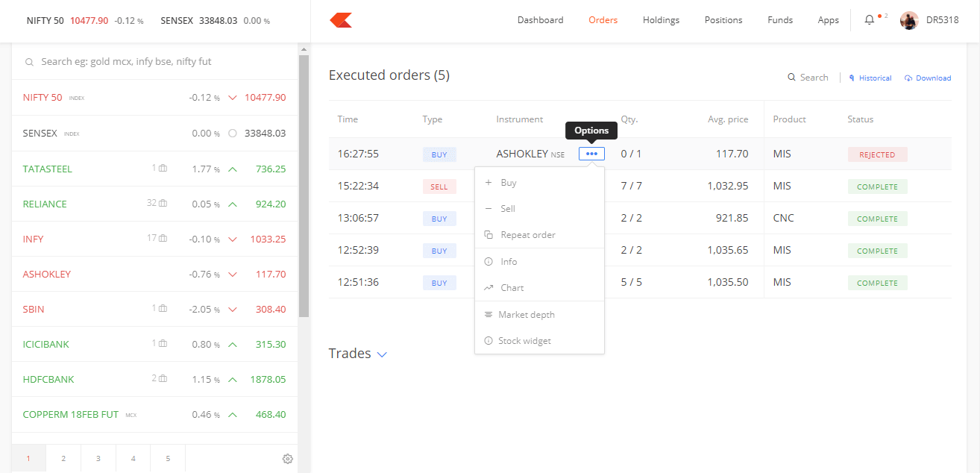Click the DR5318 profile avatar
The height and width of the screenshot is (473, 980).
[x=909, y=20]
